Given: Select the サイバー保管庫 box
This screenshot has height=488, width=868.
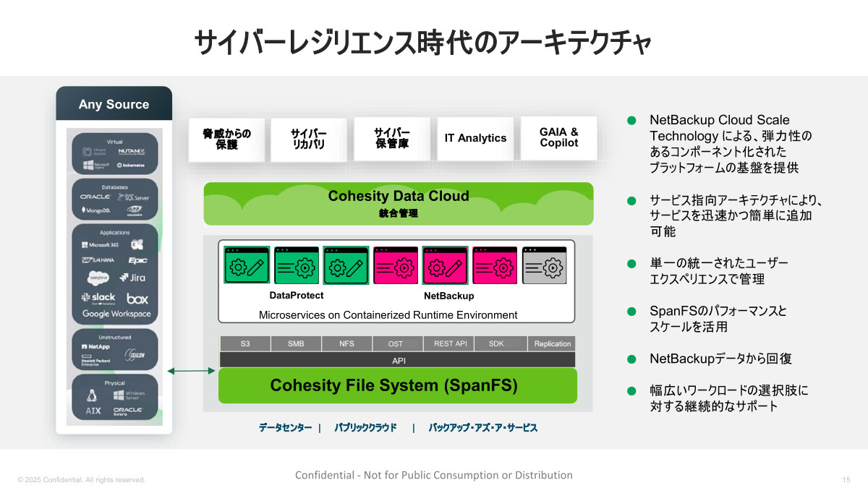Looking at the screenshot, I should [392, 138].
